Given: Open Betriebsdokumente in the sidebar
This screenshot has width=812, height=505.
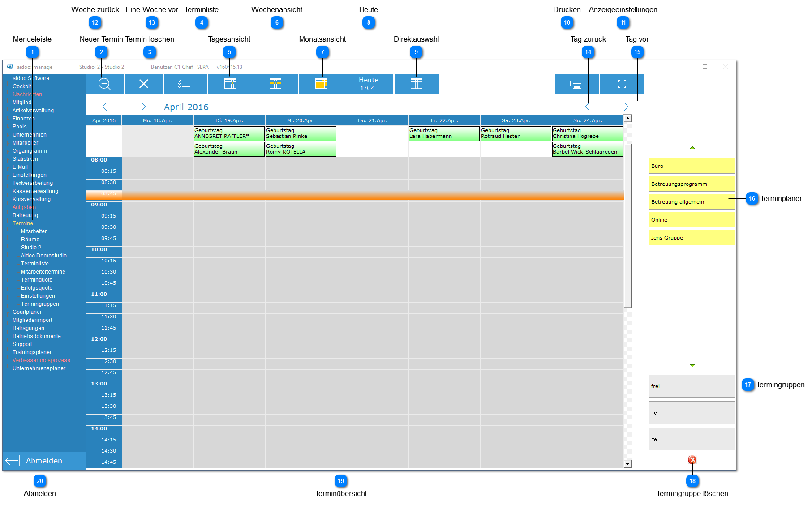Looking at the screenshot, I should (x=37, y=336).
